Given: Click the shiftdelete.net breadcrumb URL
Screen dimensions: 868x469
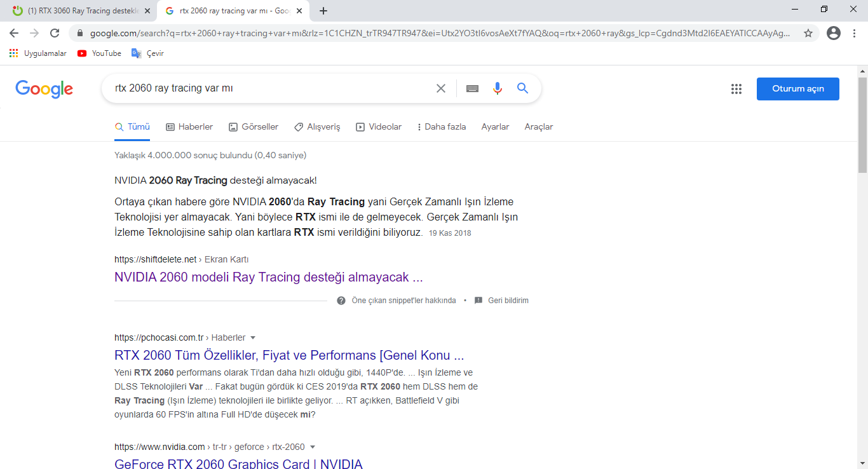Looking at the screenshot, I should pos(182,259).
